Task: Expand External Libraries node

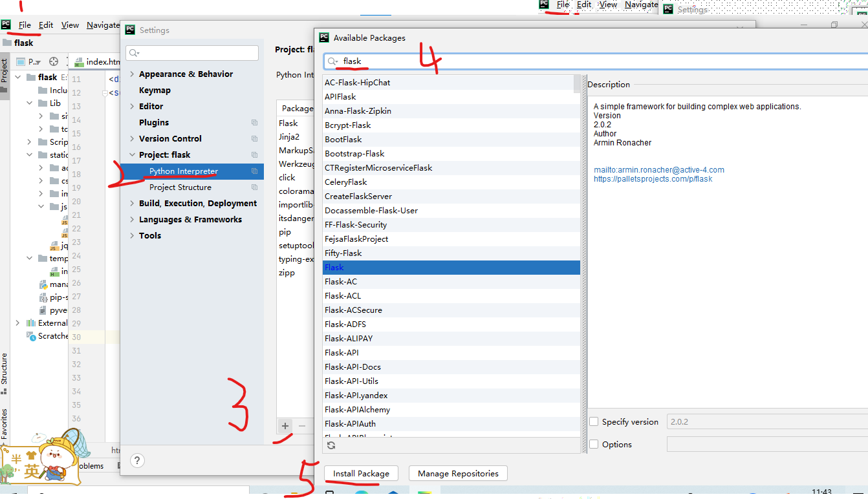Action: pos(17,323)
